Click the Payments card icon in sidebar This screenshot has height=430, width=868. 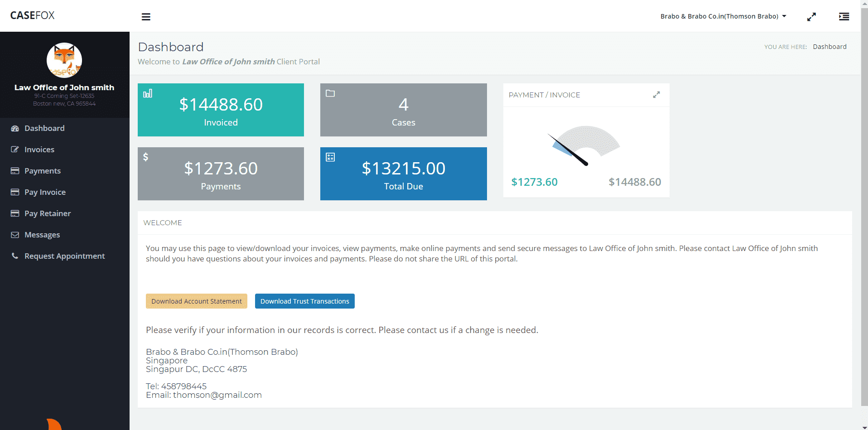click(x=15, y=171)
